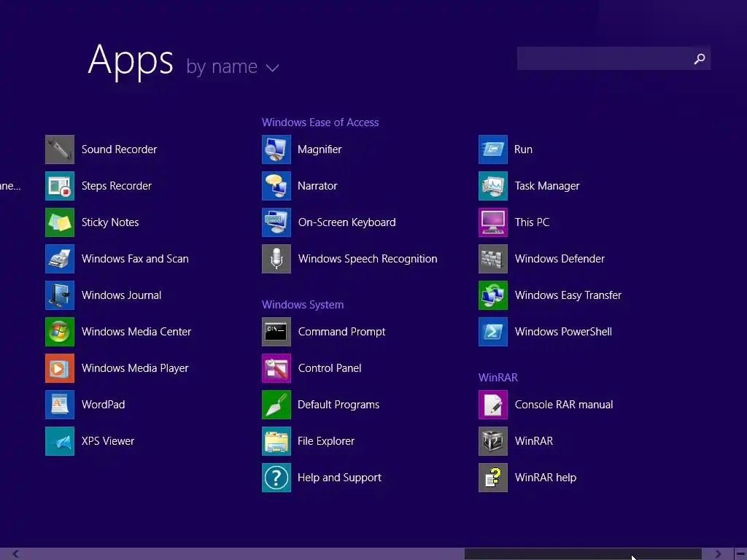The width and height of the screenshot is (747, 560).
Task: Click the 'Help and Support' label
Action: click(339, 478)
